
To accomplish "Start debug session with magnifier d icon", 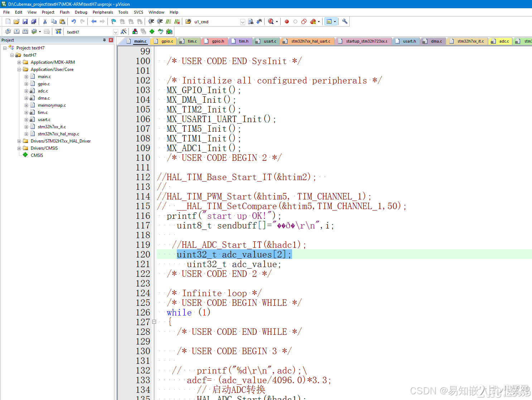I will click(271, 21).
